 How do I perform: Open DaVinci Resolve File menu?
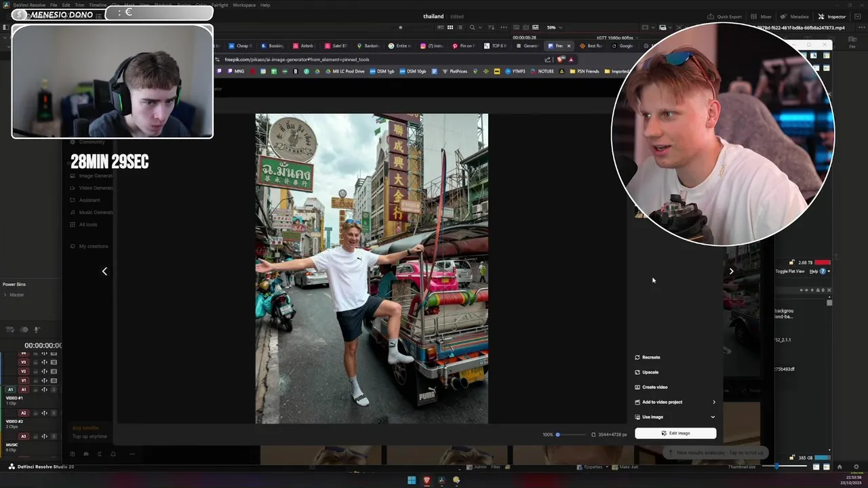tap(53, 5)
